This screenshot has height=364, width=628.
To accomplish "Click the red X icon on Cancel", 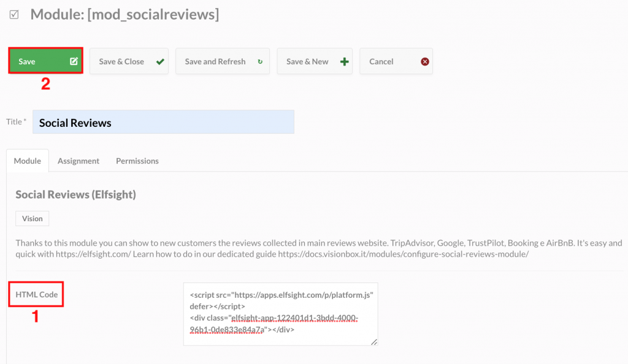I will tap(425, 62).
